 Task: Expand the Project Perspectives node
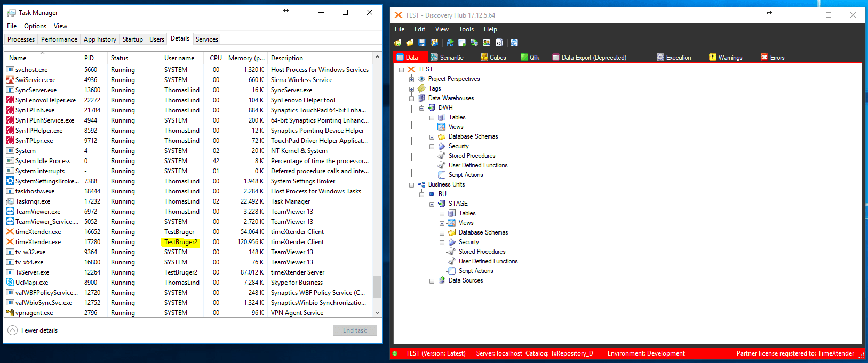pos(412,79)
